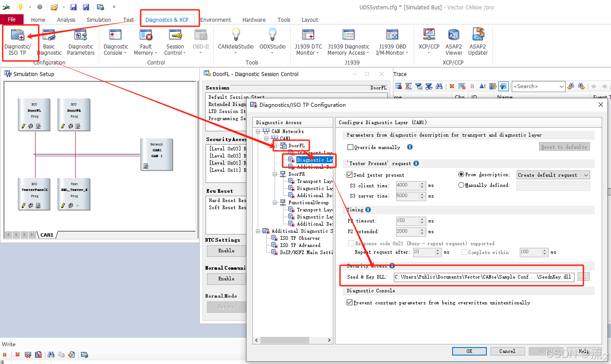The image size is (611, 364).
Task: Open ASAP2 Updater
Action: 478,42
